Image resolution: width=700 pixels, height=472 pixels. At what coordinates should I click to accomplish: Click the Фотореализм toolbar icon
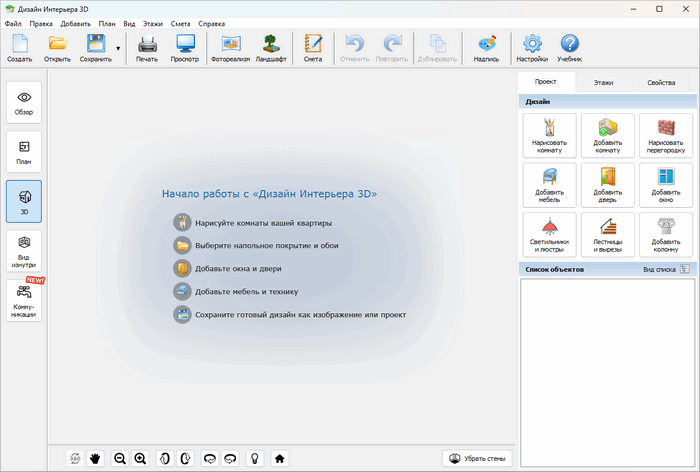[x=230, y=47]
